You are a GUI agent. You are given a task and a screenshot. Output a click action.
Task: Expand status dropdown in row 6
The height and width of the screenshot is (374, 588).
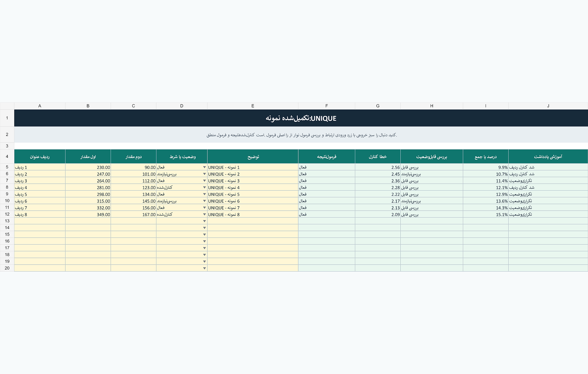(204, 174)
